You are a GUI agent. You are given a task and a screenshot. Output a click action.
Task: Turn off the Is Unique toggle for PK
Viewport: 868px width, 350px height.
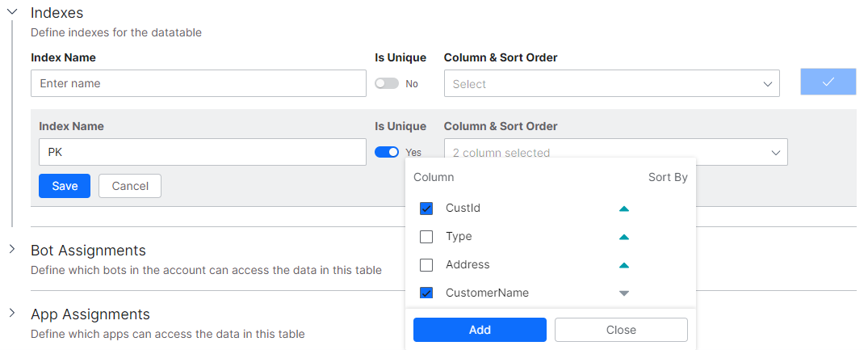[387, 152]
